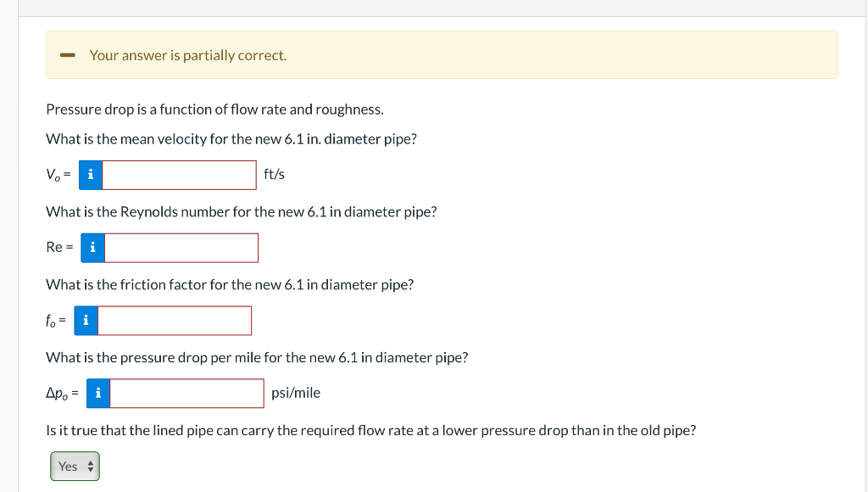Click inside the Re answer field
Image resolution: width=868 pixels, height=492 pixels.
(180, 247)
